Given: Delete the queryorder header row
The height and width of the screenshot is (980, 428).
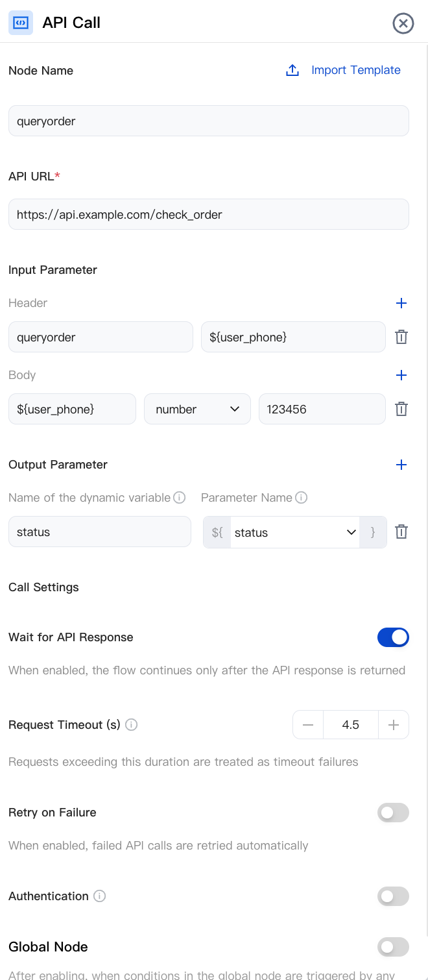Looking at the screenshot, I should point(401,337).
